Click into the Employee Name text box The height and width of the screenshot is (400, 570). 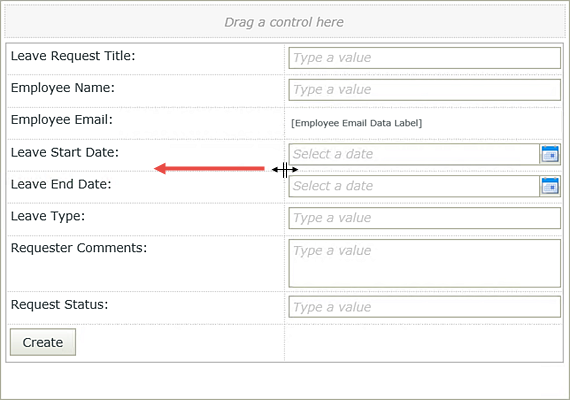pyautogui.click(x=424, y=90)
